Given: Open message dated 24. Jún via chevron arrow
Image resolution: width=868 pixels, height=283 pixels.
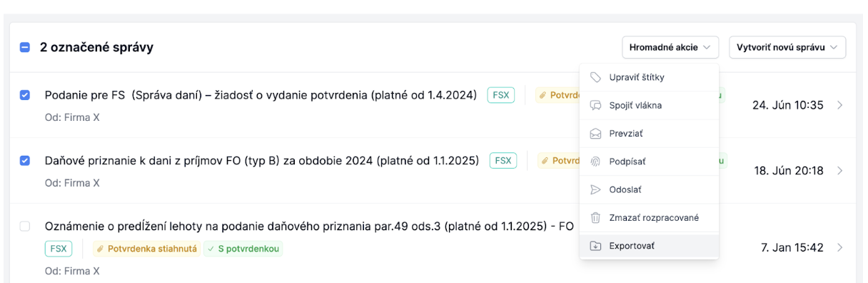Looking at the screenshot, I should click(x=839, y=105).
